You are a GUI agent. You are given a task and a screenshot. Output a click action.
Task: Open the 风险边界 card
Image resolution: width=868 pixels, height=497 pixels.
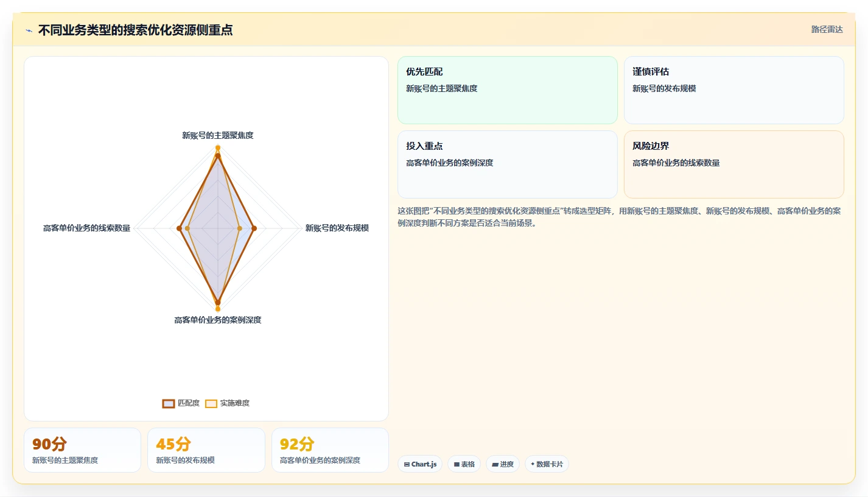tap(734, 164)
